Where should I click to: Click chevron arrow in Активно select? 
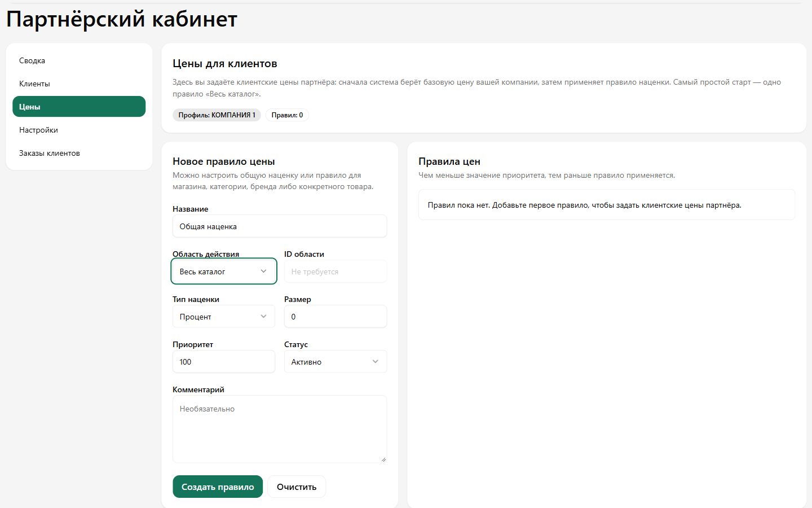[375, 362]
